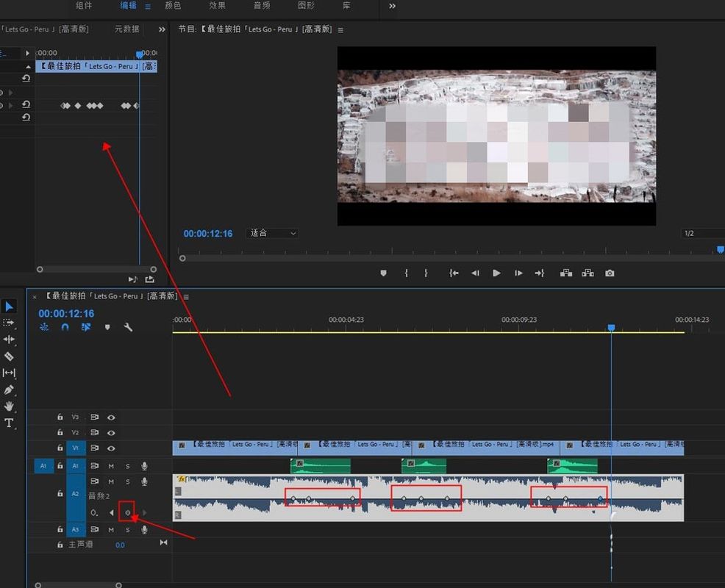
Task: Open the 1/2 playback resolution dropdown
Action: 701,233
